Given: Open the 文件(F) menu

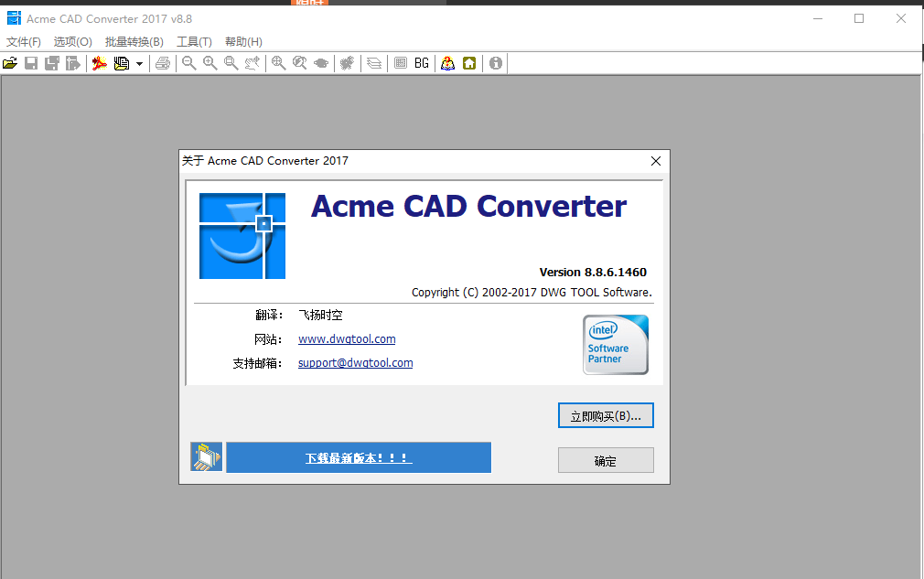Looking at the screenshot, I should [24, 41].
